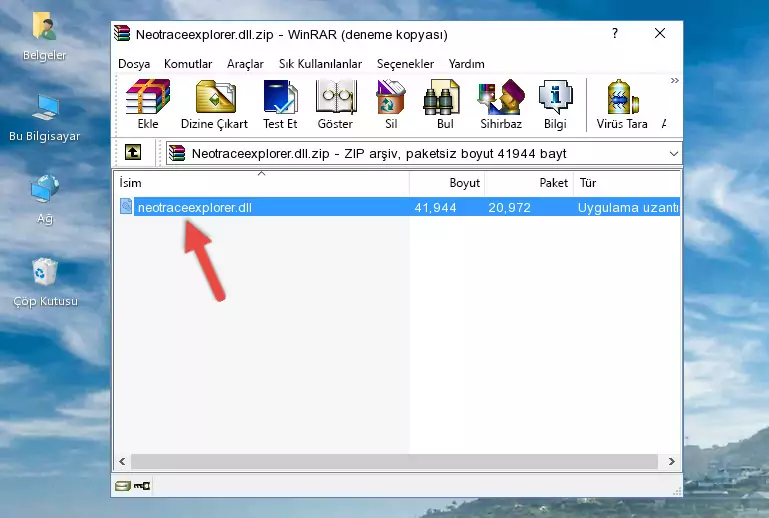Select the neotraceexplorer.dll file row
Image resolution: width=769 pixels, height=518 pixels.
pos(398,207)
